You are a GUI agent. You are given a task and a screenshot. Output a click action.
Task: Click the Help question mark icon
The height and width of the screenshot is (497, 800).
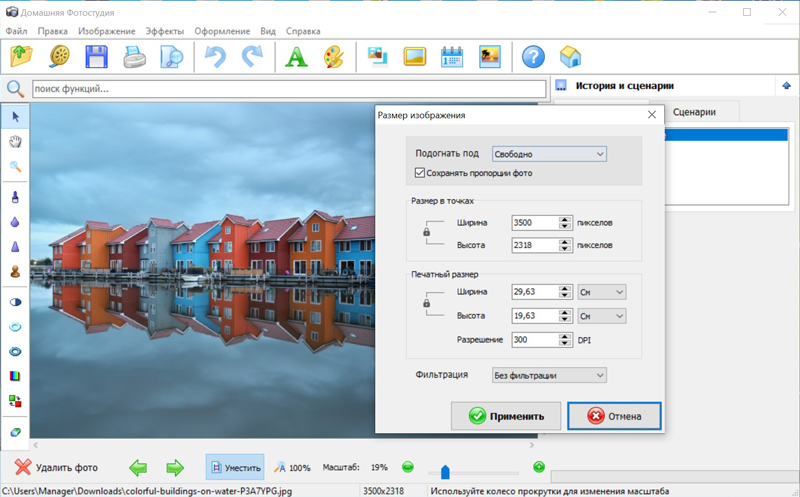tap(534, 57)
